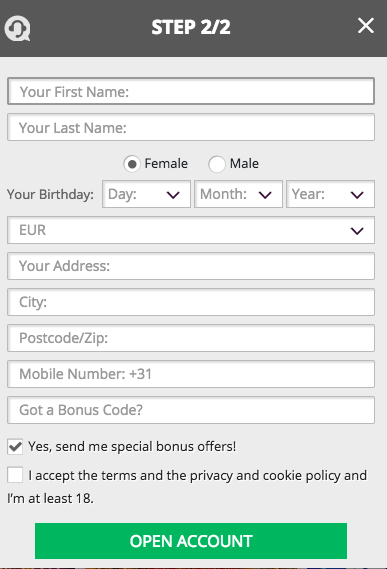Select the Female radio button

(132, 164)
